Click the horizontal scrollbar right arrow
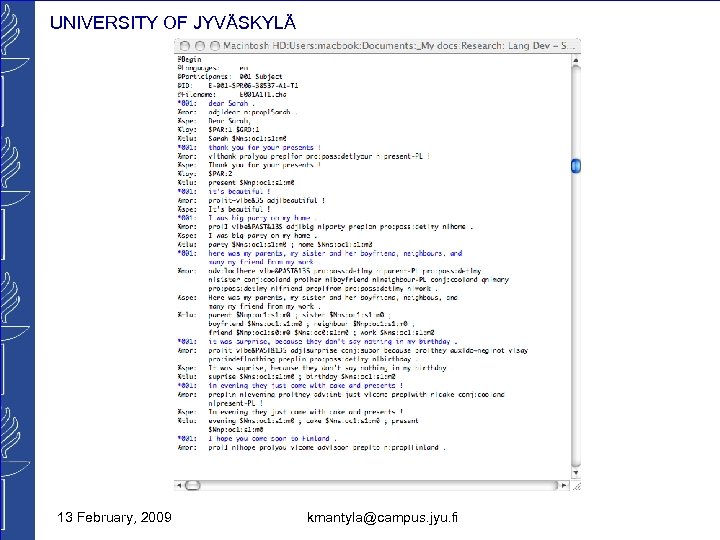This screenshot has height=540, width=720. pos(564,485)
